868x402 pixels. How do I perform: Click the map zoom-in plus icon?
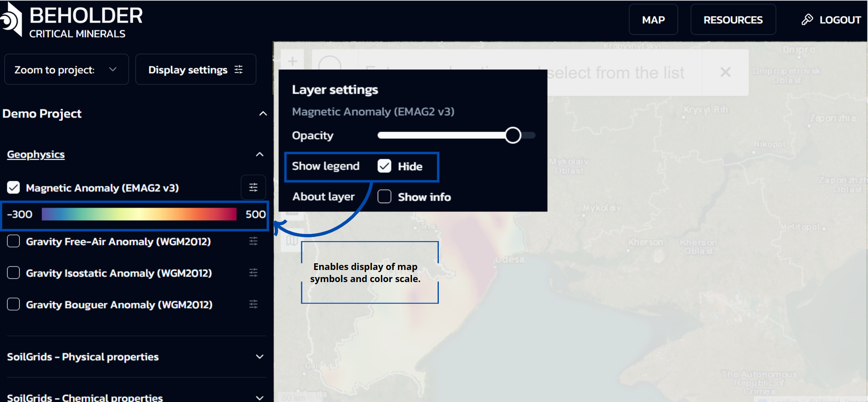coord(293,61)
